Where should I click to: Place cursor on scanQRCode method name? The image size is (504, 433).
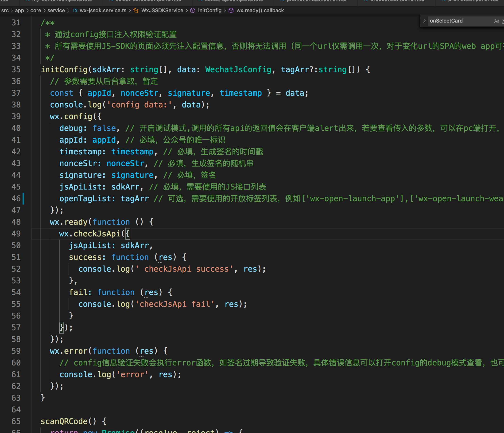(64, 421)
